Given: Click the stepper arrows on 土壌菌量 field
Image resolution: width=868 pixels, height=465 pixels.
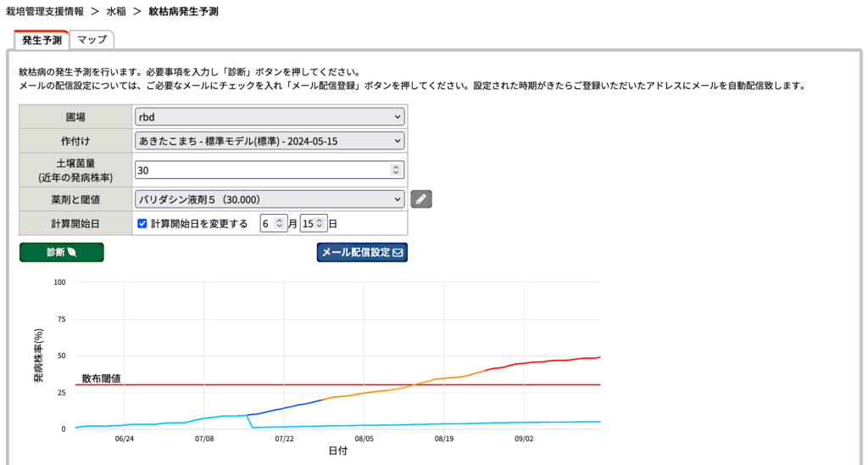Looking at the screenshot, I should tap(395, 170).
